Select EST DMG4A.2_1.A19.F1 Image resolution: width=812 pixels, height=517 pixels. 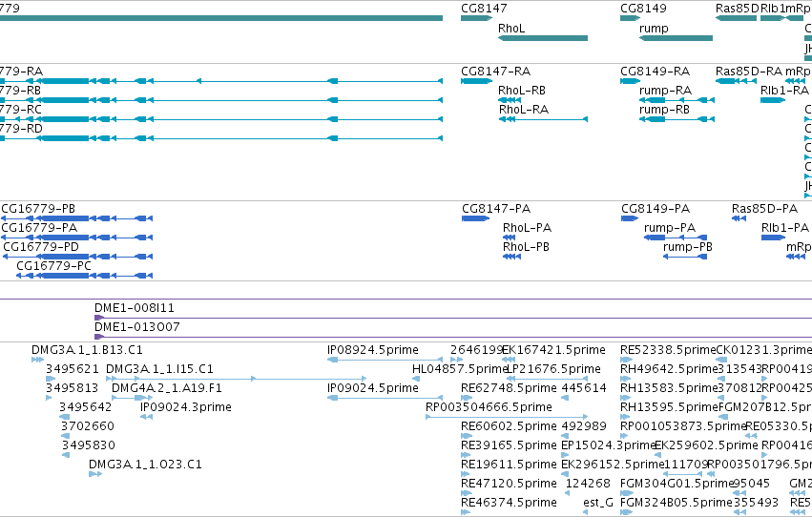(x=167, y=388)
